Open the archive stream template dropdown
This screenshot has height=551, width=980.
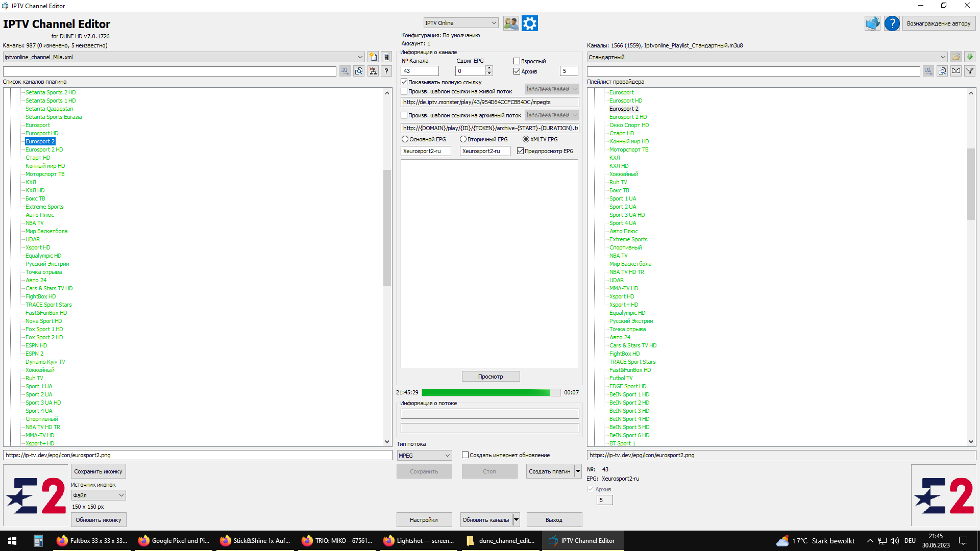tap(551, 115)
